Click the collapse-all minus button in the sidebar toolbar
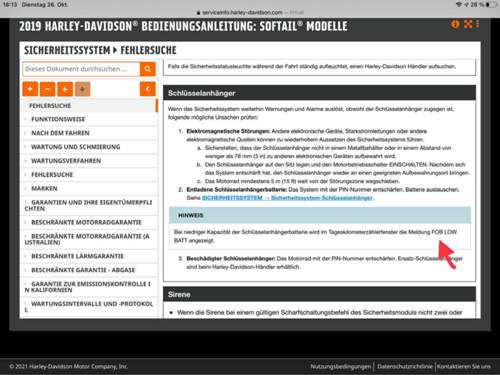The height and width of the screenshot is (375, 500). click(47, 89)
